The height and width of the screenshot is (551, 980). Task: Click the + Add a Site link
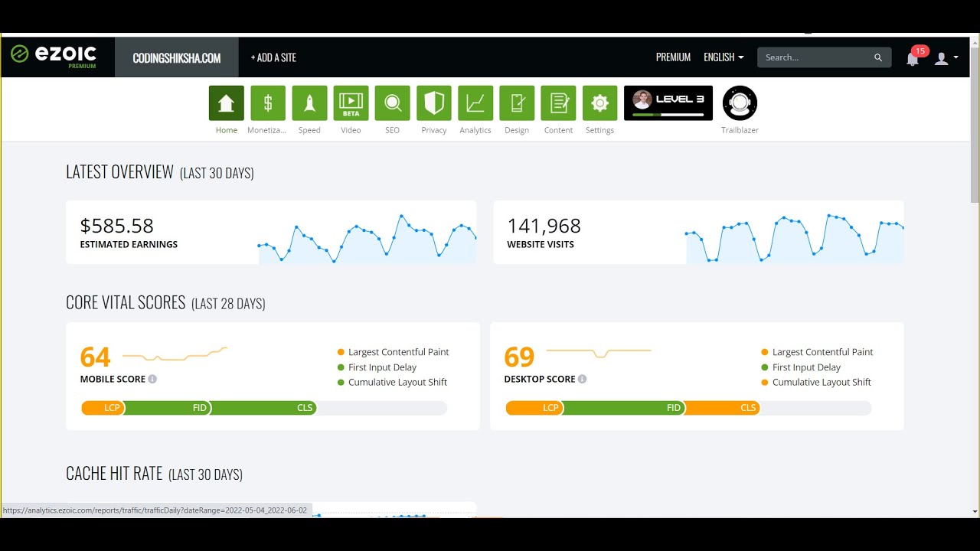[273, 58]
